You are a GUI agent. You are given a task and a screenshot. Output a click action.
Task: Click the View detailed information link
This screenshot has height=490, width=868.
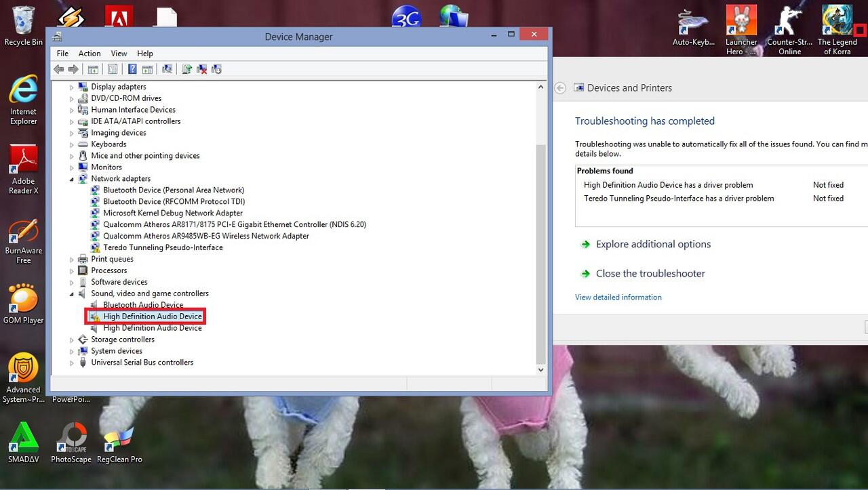point(618,298)
